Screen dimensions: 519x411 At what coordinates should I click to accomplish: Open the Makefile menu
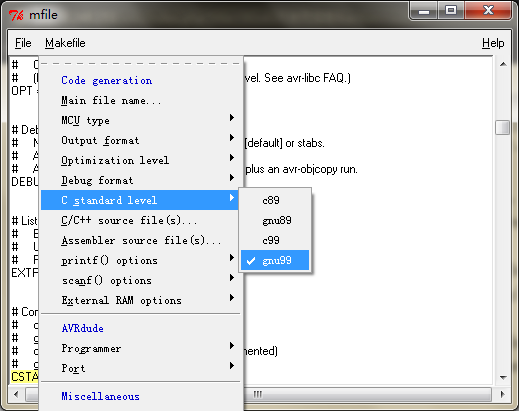click(x=65, y=43)
